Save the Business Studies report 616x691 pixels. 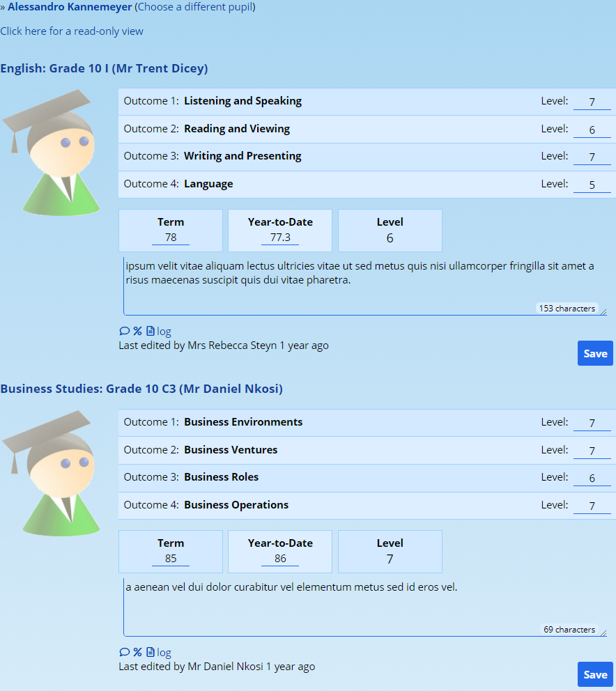(594, 674)
